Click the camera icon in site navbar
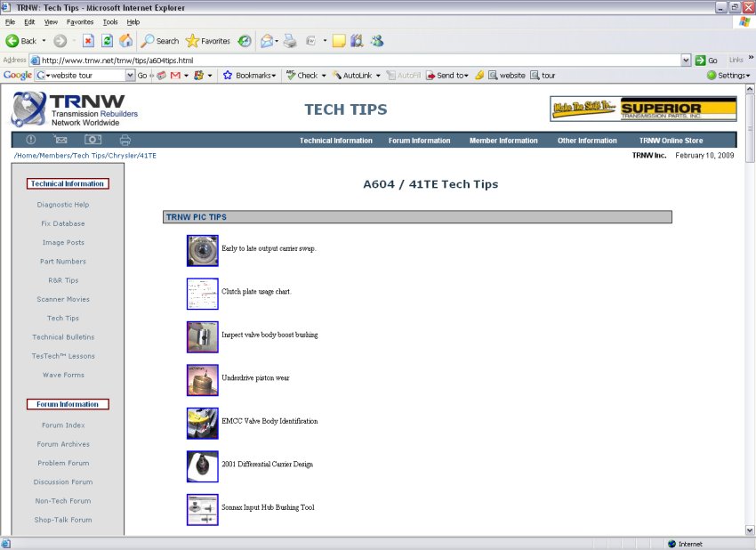 click(x=92, y=141)
